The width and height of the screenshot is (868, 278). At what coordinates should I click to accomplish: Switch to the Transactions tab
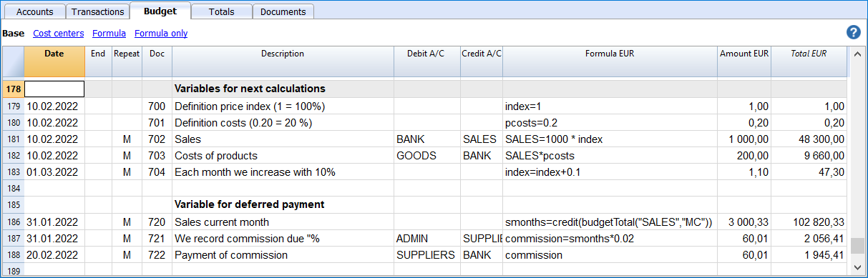(x=98, y=11)
